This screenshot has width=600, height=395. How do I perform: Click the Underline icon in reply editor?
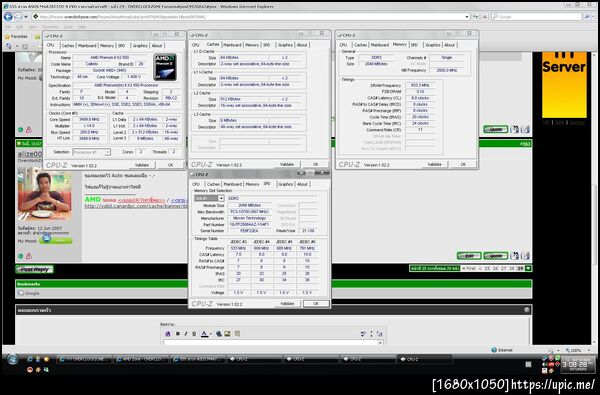(194, 334)
